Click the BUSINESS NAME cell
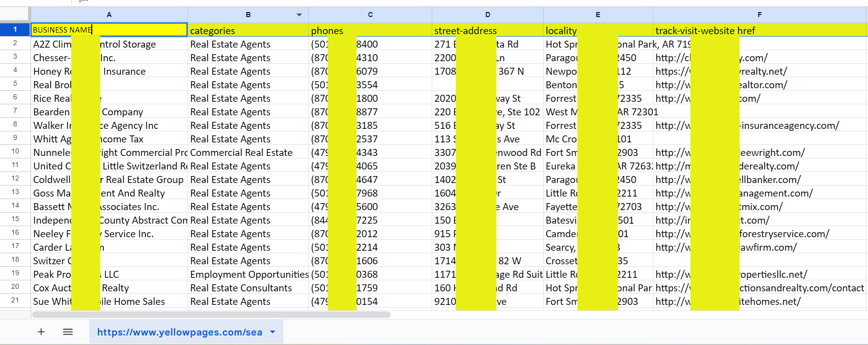Viewport: 868px width, 345px height. pyautogui.click(x=109, y=30)
